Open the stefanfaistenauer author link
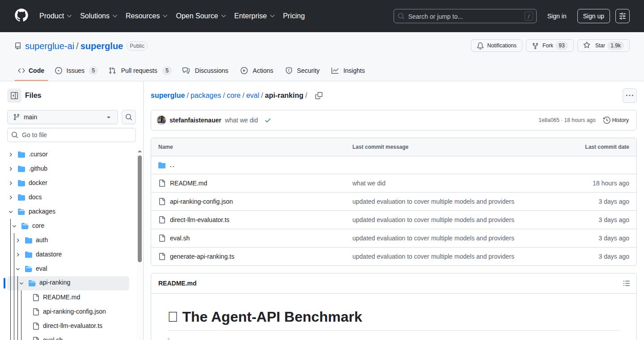Screen dimensions: 644x340 (195, 120)
